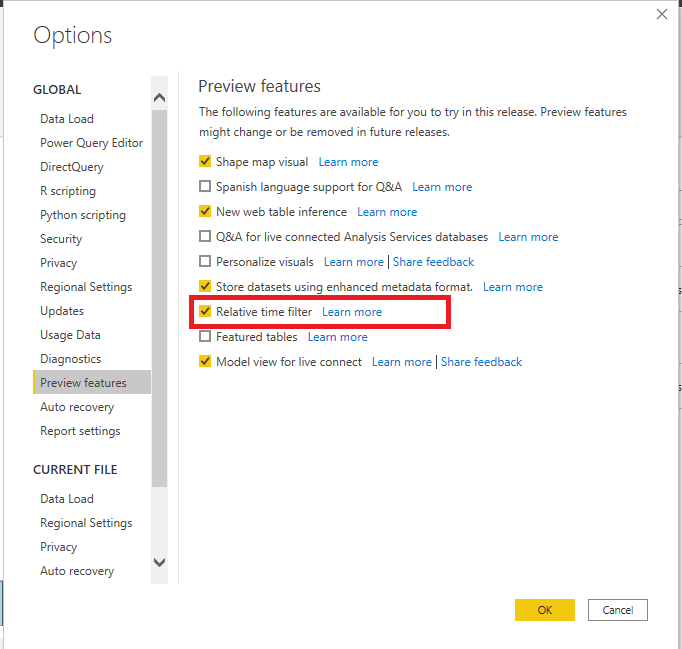Select Global Data Load settings

(67, 119)
